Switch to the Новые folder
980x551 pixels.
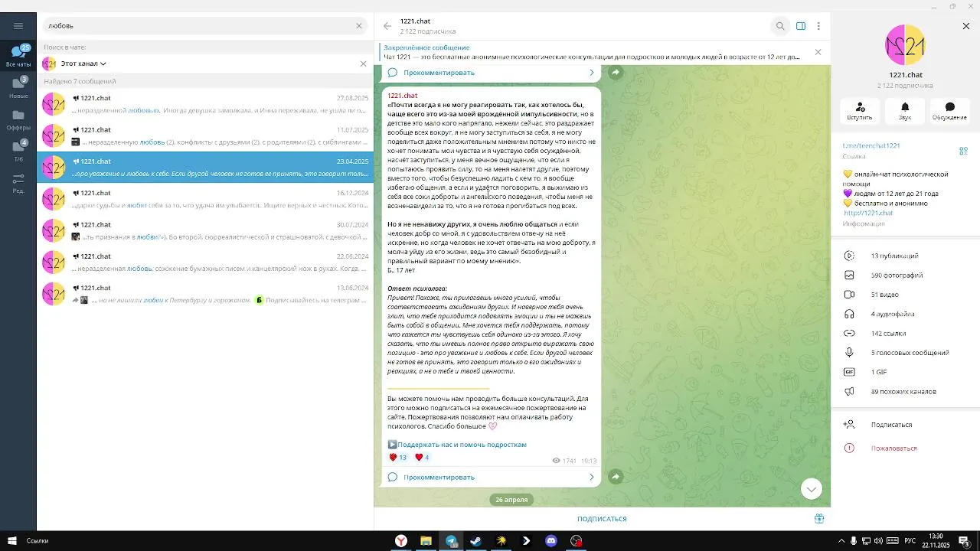[18, 87]
